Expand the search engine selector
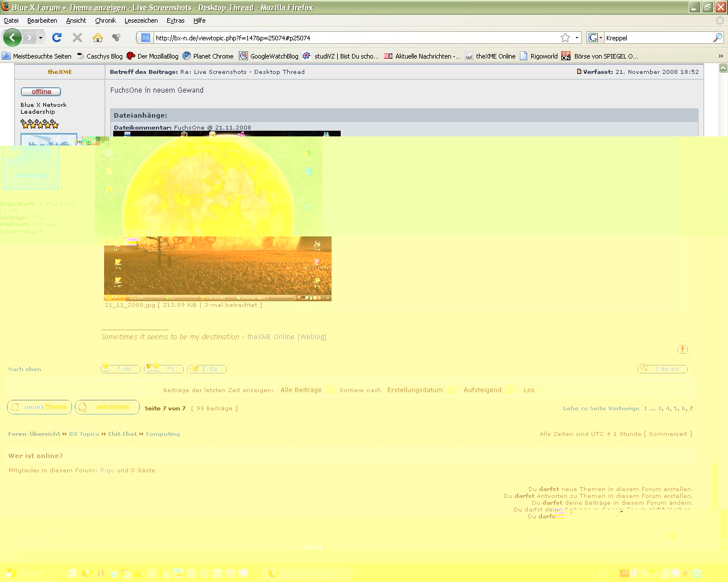Screen dimensions: 728x582 595,38
